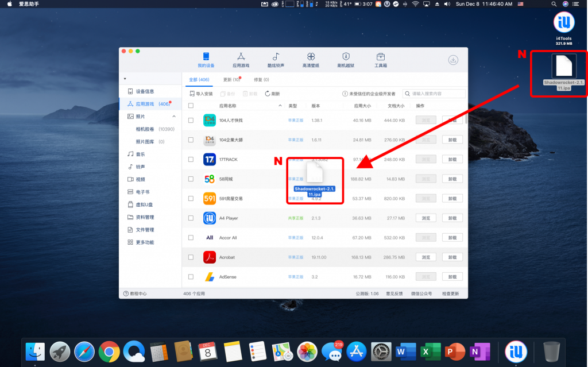
Task: Check the 17TRACK row checkbox
Action: tap(191, 160)
